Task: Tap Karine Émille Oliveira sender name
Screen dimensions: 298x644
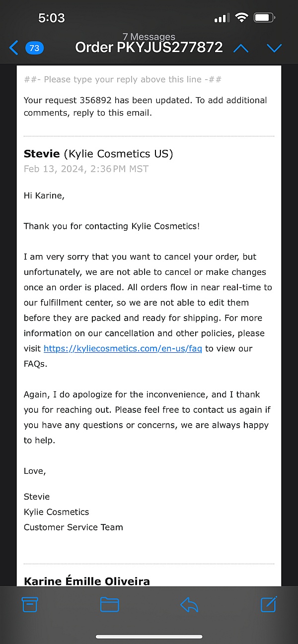Action: [x=87, y=581]
